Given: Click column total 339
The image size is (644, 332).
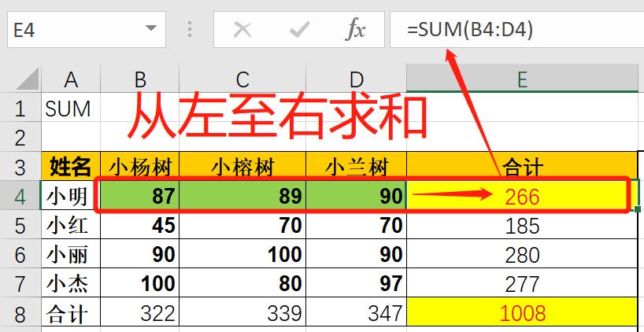Looking at the screenshot, I should tap(242, 312).
